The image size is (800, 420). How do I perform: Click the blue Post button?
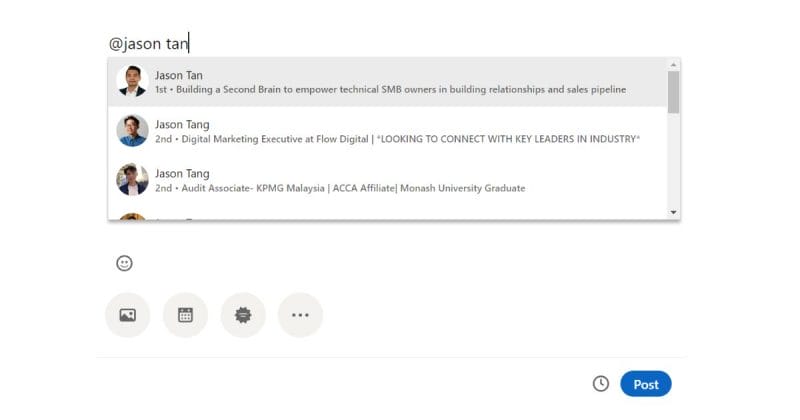coord(645,384)
